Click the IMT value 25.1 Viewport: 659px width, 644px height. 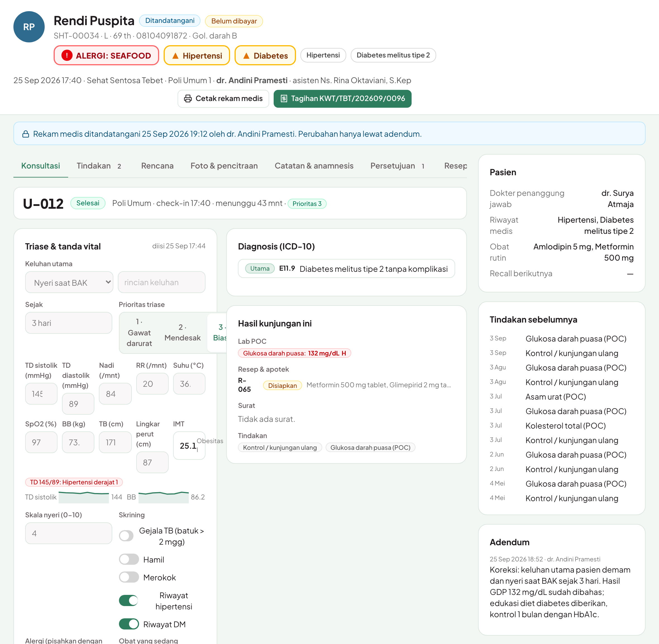click(188, 446)
